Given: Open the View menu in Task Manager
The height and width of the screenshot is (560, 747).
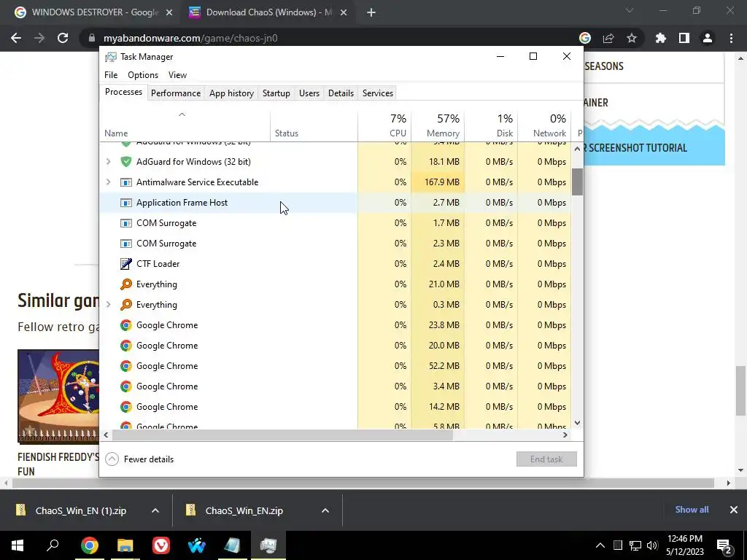Looking at the screenshot, I should click(177, 75).
